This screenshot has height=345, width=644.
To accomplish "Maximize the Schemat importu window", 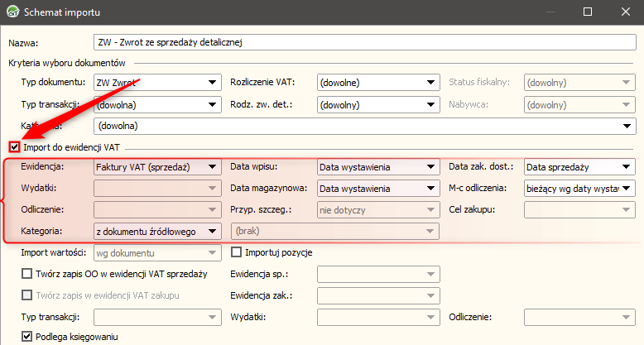I will pos(587,12).
